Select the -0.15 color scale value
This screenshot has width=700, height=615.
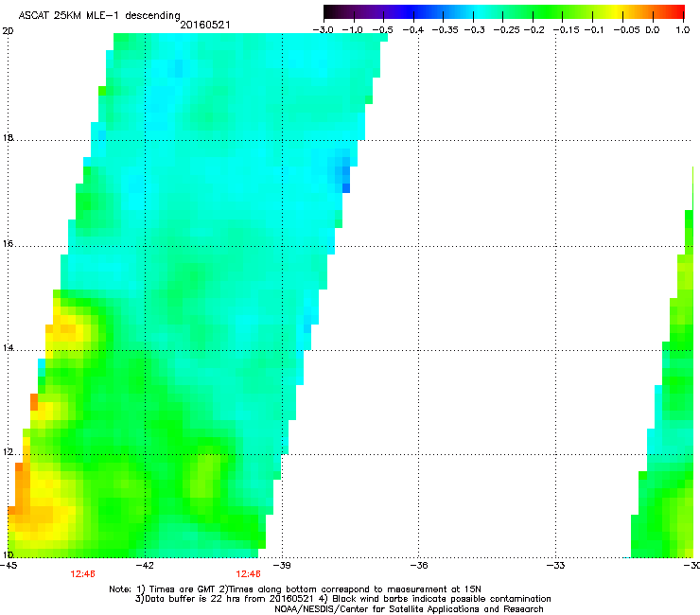(x=566, y=30)
